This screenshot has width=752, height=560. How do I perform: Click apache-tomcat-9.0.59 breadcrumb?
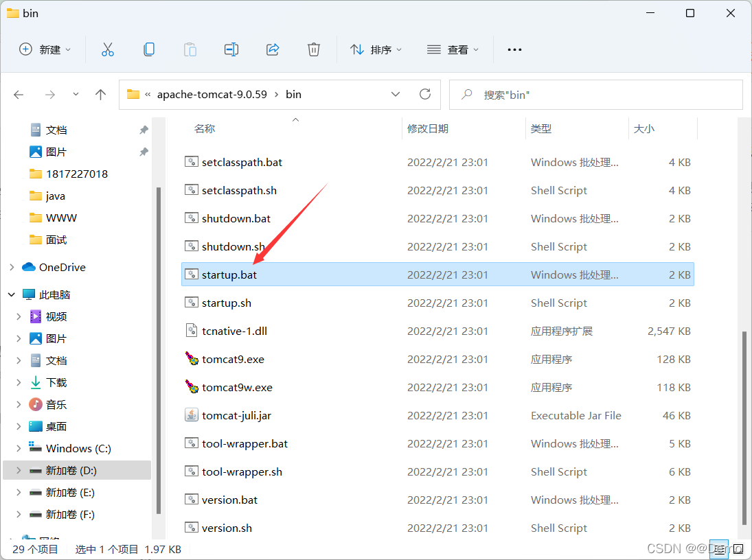pyautogui.click(x=212, y=95)
